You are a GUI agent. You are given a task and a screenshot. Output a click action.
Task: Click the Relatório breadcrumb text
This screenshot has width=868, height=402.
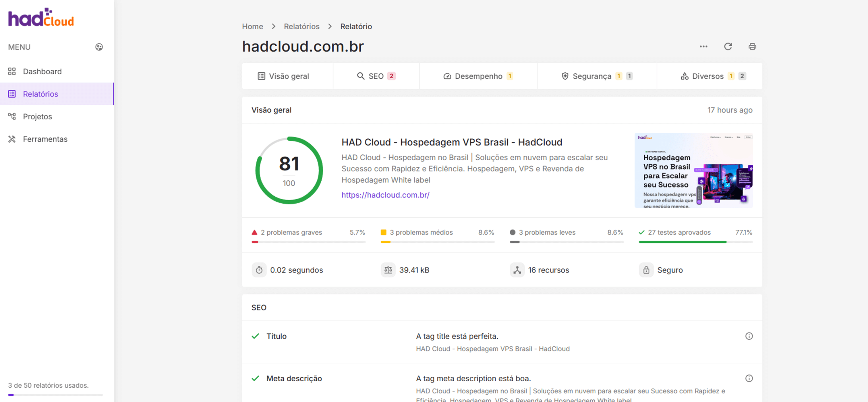point(356,26)
